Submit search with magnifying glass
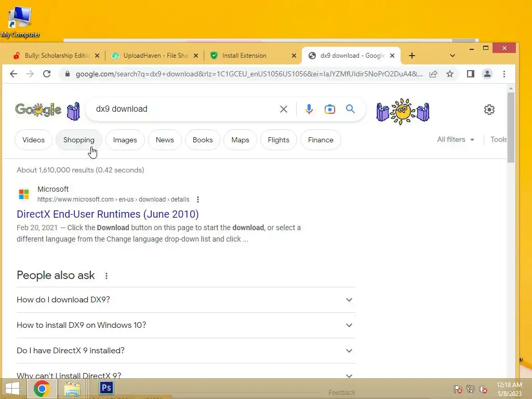The height and width of the screenshot is (399, 532). coord(350,109)
